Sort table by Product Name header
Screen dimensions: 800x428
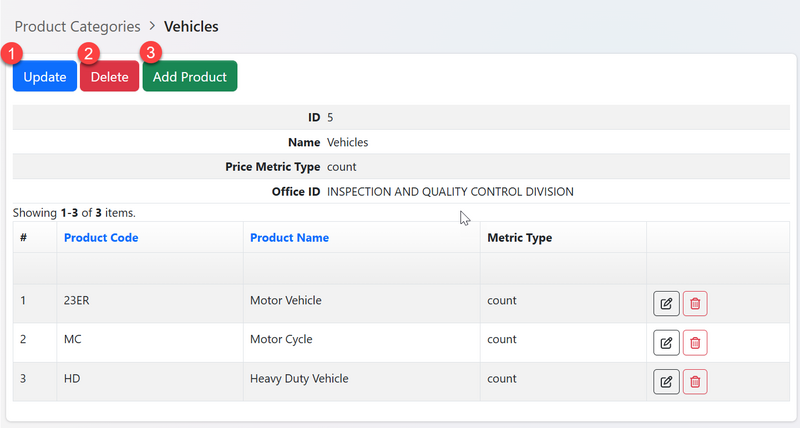pos(289,238)
